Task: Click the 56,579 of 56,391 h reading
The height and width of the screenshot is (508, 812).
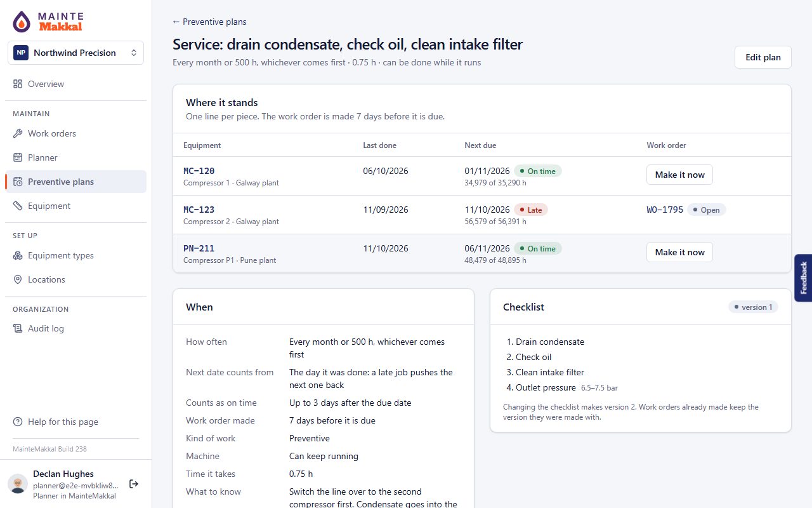Action: (495, 222)
